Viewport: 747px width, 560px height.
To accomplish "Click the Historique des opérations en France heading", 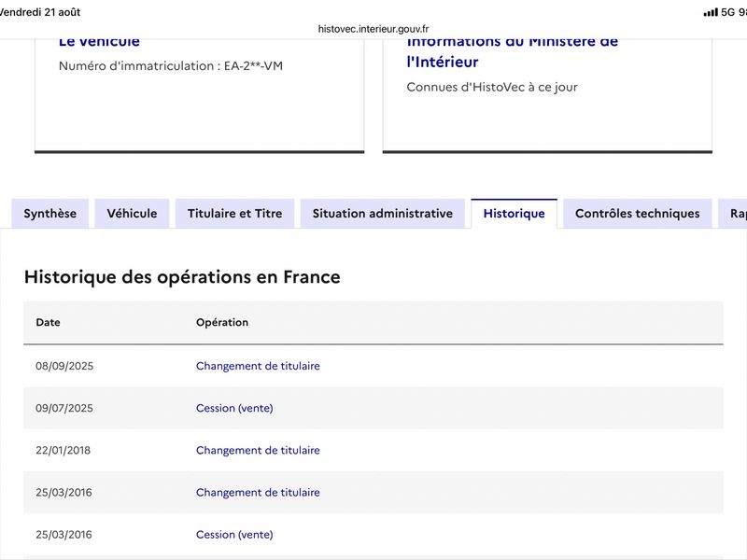I will pos(182,277).
